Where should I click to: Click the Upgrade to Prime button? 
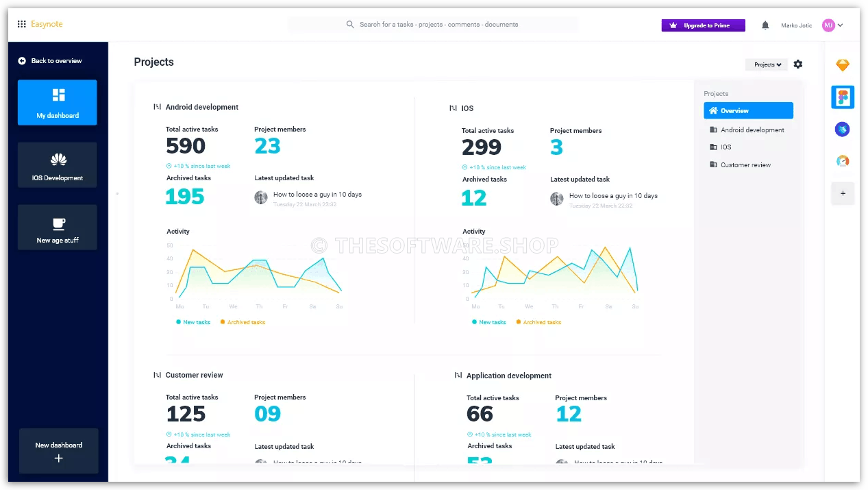(703, 25)
